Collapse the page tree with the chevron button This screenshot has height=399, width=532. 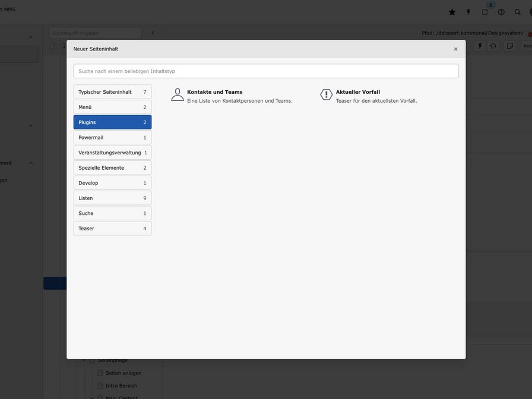click(153, 33)
